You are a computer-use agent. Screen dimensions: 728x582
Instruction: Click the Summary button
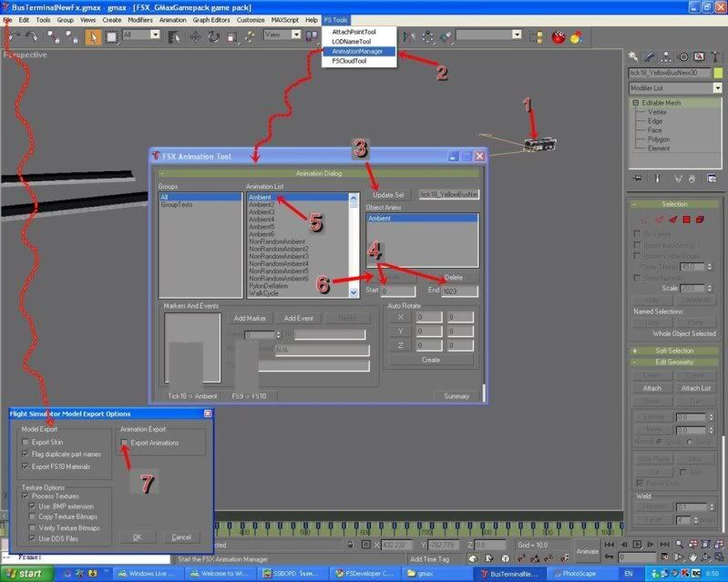456,396
